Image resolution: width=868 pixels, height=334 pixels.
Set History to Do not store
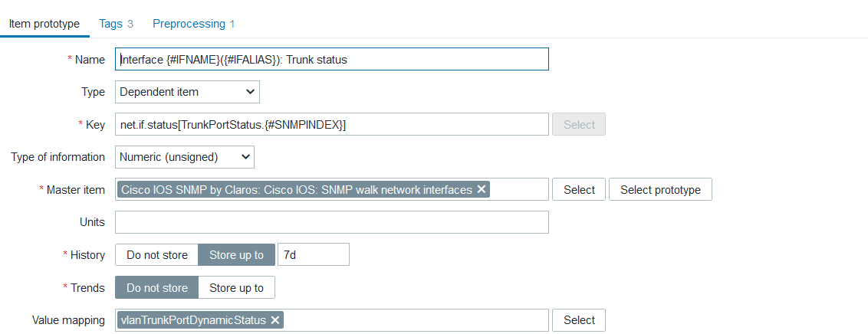click(156, 255)
